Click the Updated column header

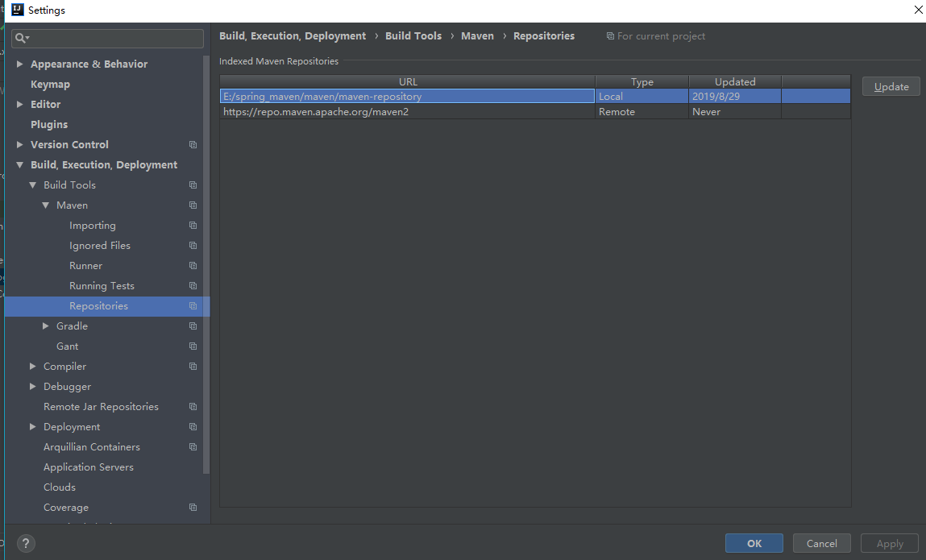(x=735, y=81)
